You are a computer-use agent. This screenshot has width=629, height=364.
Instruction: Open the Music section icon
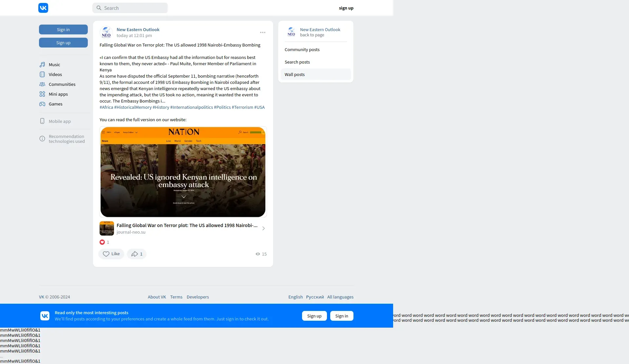pyautogui.click(x=42, y=65)
